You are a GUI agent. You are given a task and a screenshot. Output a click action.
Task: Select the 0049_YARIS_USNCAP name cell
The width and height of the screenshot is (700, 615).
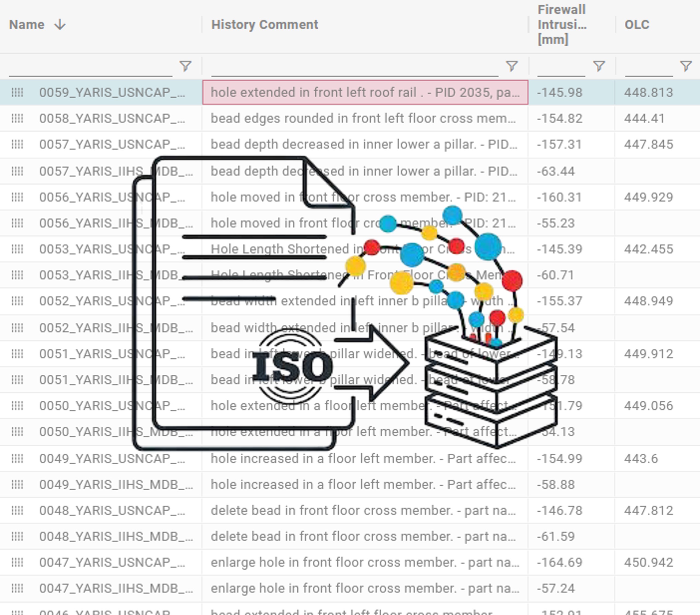[112, 458]
